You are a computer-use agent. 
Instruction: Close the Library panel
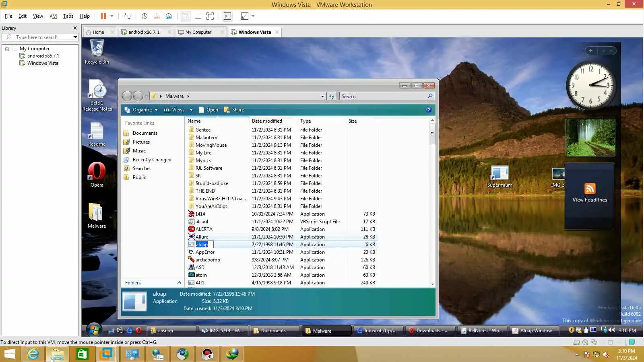(x=75, y=28)
